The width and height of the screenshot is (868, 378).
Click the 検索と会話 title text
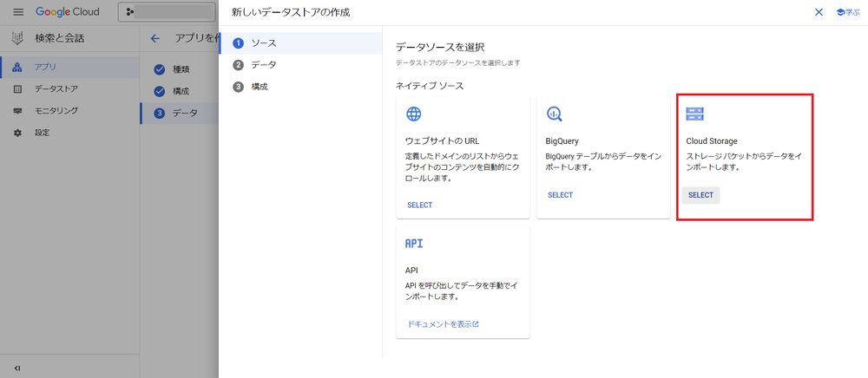60,39
